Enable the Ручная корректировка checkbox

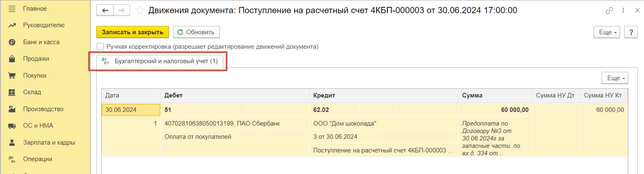pyautogui.click(x=100, y=47)
